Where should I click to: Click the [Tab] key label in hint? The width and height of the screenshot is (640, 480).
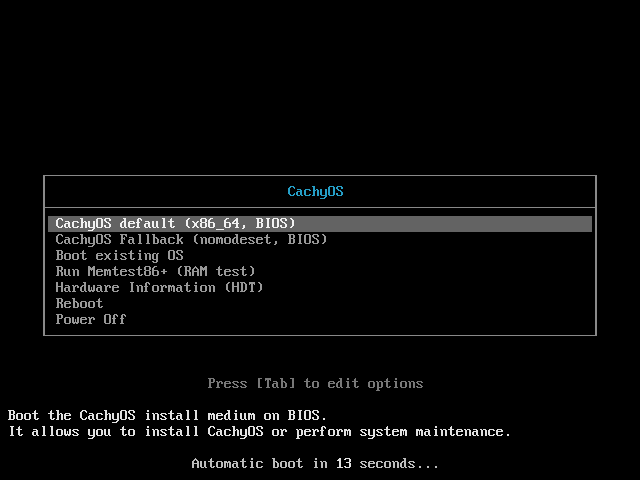(x=275, y=383)
